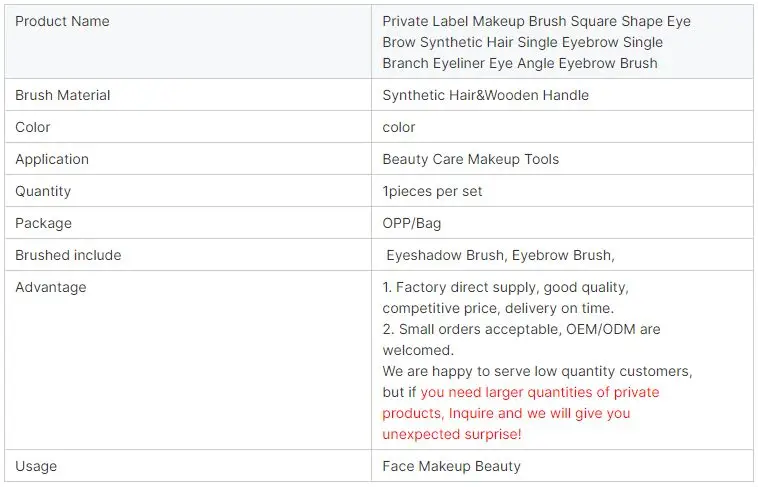Click the Factory direct supply line
The image size is (758, 487).
click(x=505, y=287)
